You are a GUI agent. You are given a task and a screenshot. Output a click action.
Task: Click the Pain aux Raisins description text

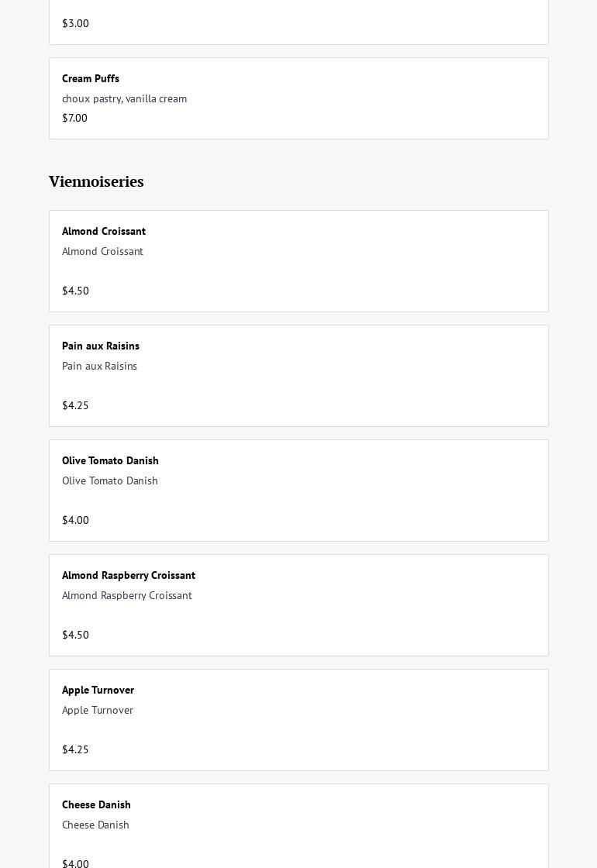99,366
